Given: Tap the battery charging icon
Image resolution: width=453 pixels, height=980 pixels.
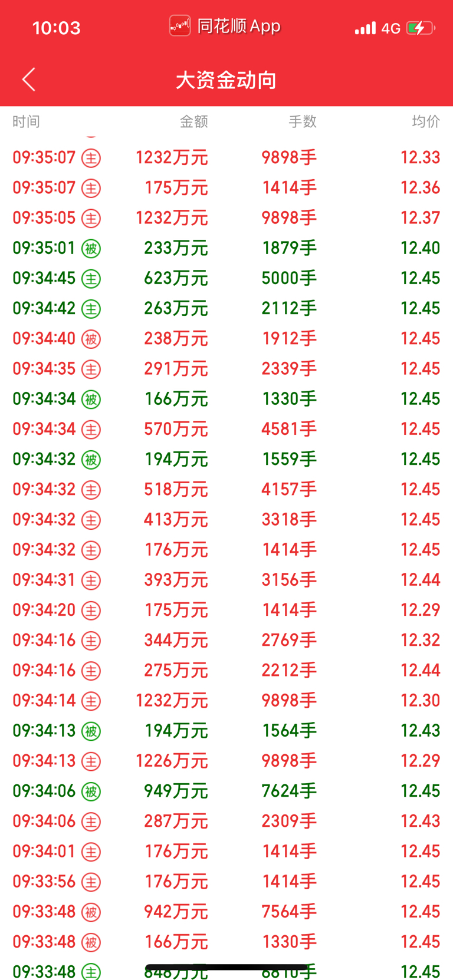Looking at the screenshot, I should (x=421, y=28).
